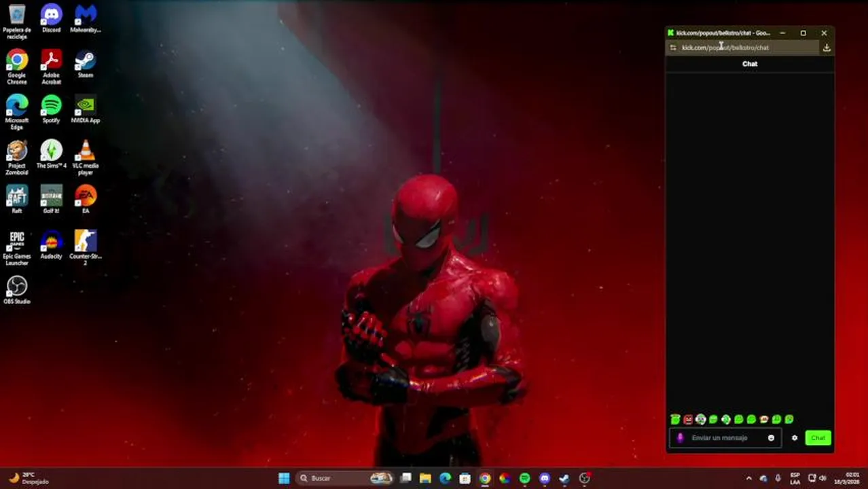Click the microphone icon in system tray
The image size is (868, 489).
(778, 478)
